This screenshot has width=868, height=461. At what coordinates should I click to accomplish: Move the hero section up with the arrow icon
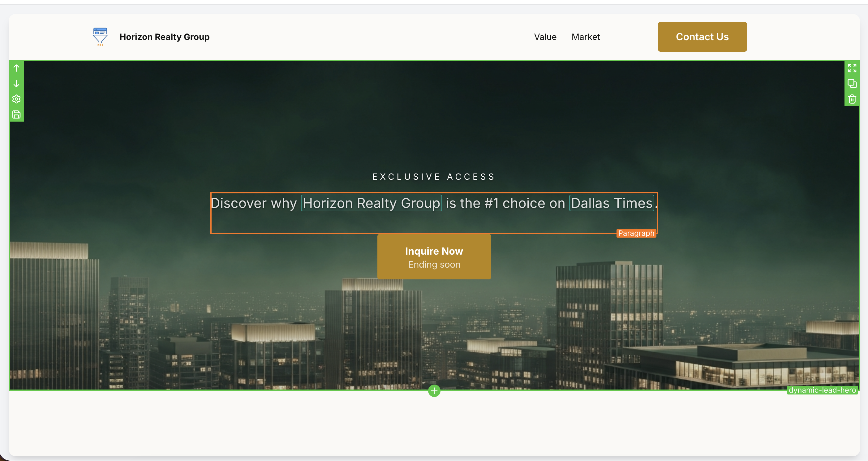pos(16,68)
